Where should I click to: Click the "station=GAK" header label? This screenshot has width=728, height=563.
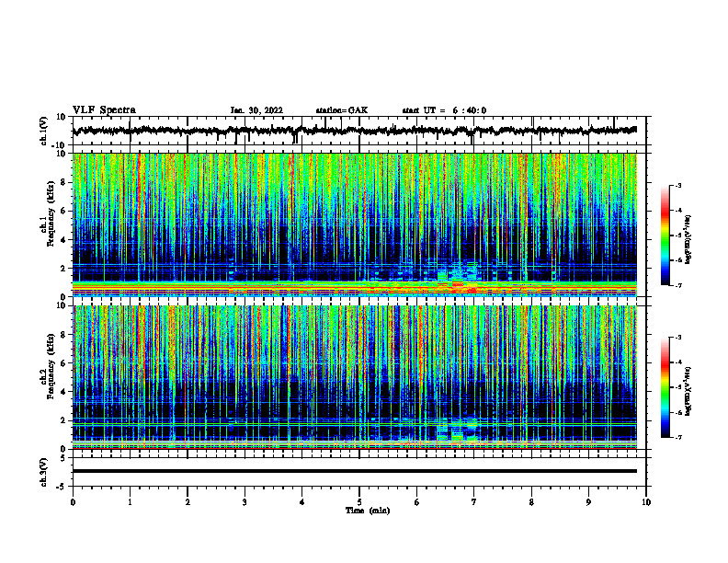click(x=342, y=110)
